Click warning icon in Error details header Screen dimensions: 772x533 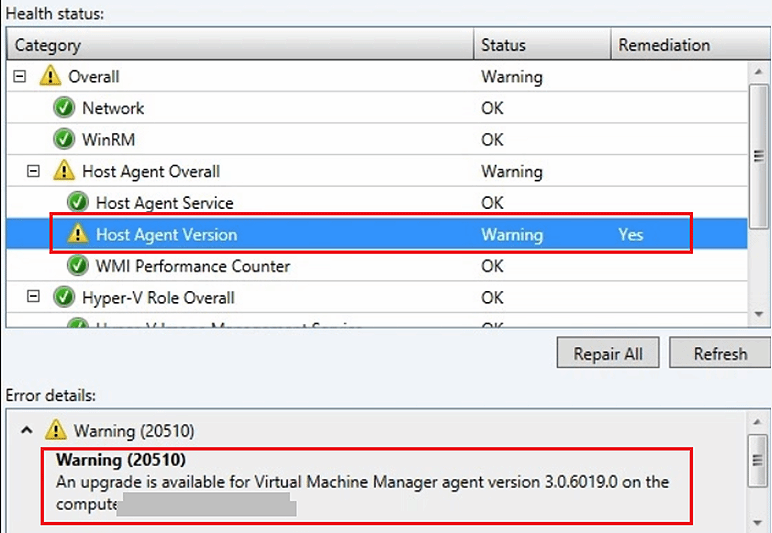pos(55,431)
